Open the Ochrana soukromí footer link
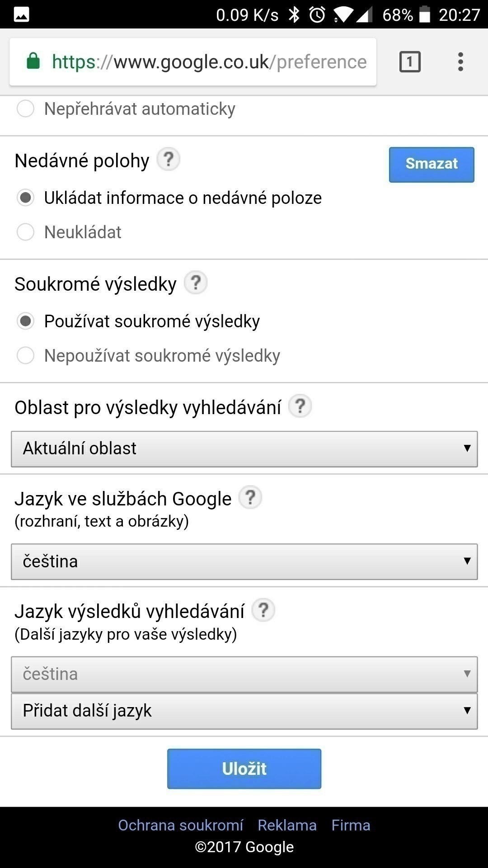 (181, 825)
